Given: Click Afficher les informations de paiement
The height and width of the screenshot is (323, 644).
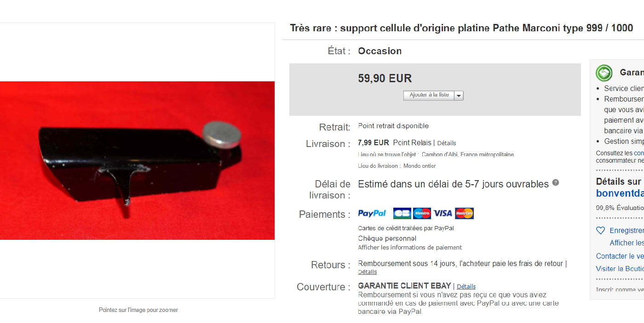Looking at the screenshot, I should [410, 247].
